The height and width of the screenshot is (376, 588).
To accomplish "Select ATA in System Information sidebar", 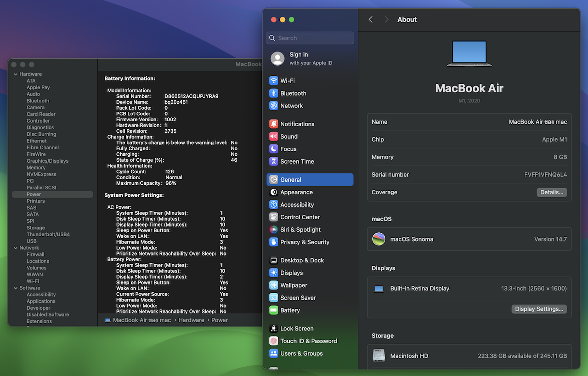I will (x=31, y=81).
